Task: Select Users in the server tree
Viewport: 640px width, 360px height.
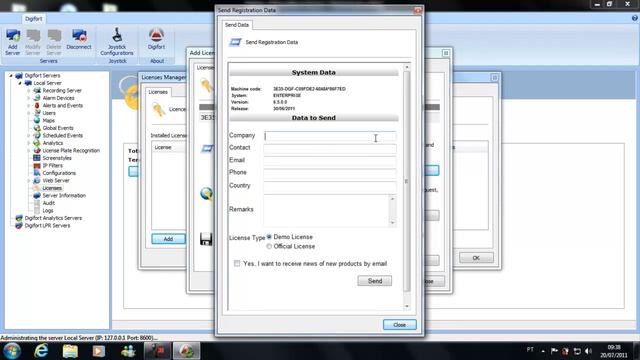Action: [49, 113]
